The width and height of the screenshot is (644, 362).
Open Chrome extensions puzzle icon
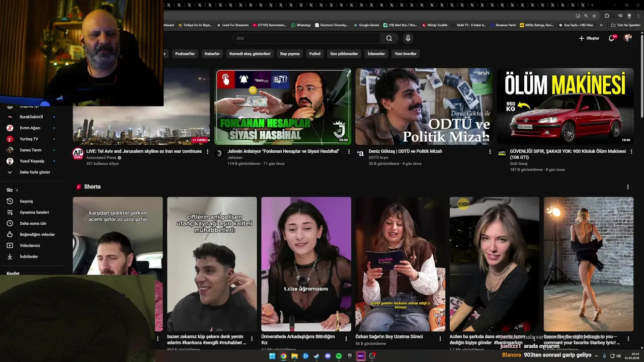[x=607, y=16]
